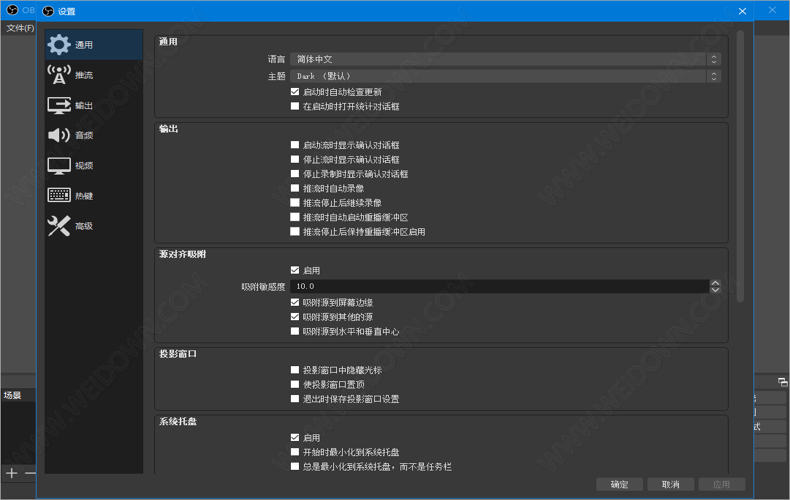Click the 吸附敏感度 label
The height and width of the screenshot is (500, 790).
pyautogui.click(x=263, y=287)
